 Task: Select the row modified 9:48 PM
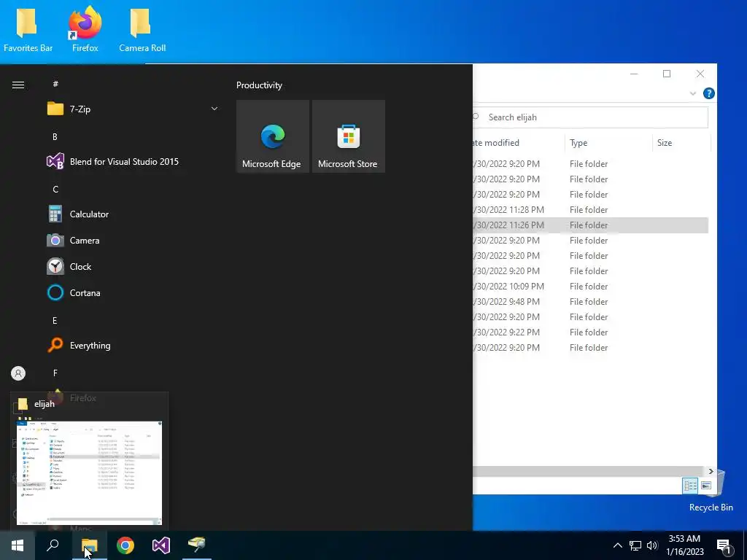590,302
